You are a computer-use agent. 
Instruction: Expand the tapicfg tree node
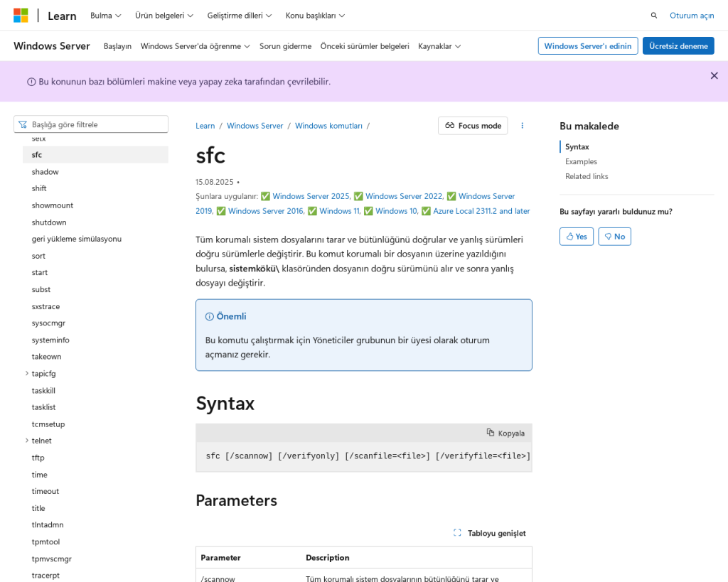26,373
